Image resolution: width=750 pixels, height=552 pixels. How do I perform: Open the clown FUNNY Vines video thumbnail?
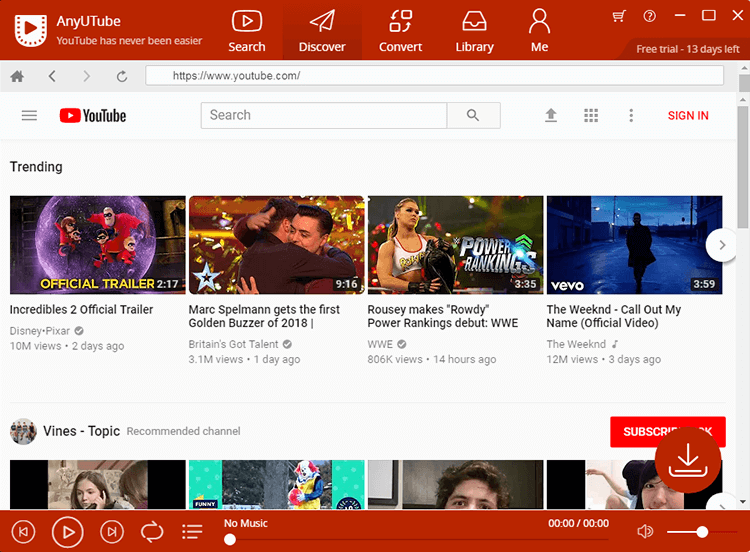(x=276, y=484)
